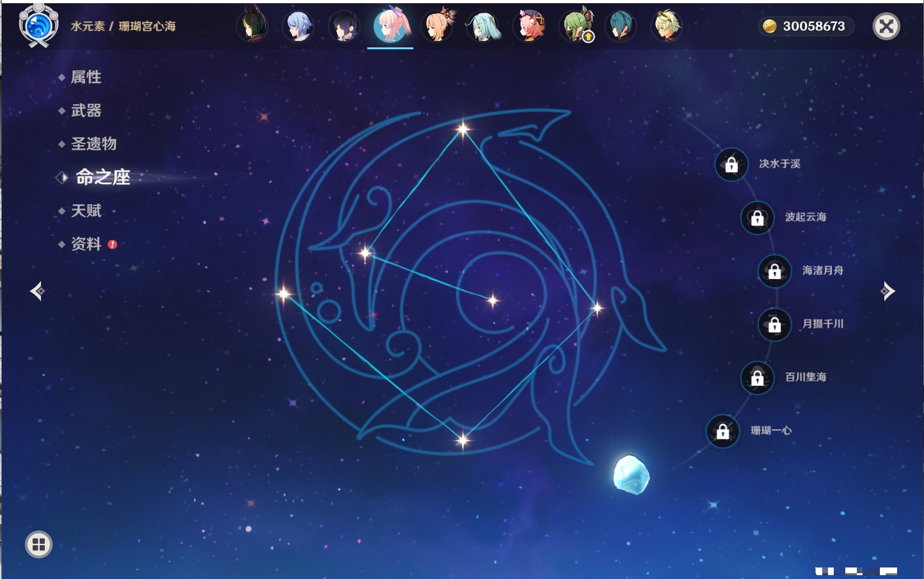
Task: Switch to next character with right arrow
Action: pyautogui.click(x=888, y=291)
